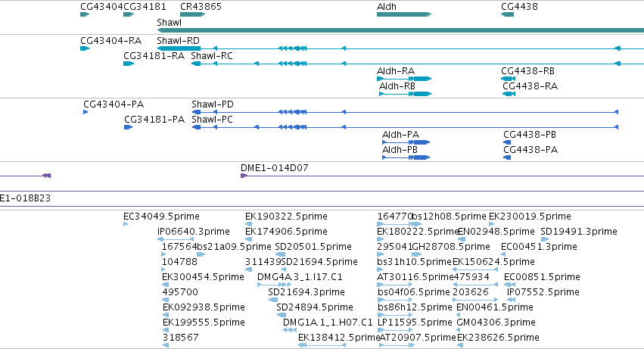
Task: Select the Aldh gene bar
Action: [404, 14]
